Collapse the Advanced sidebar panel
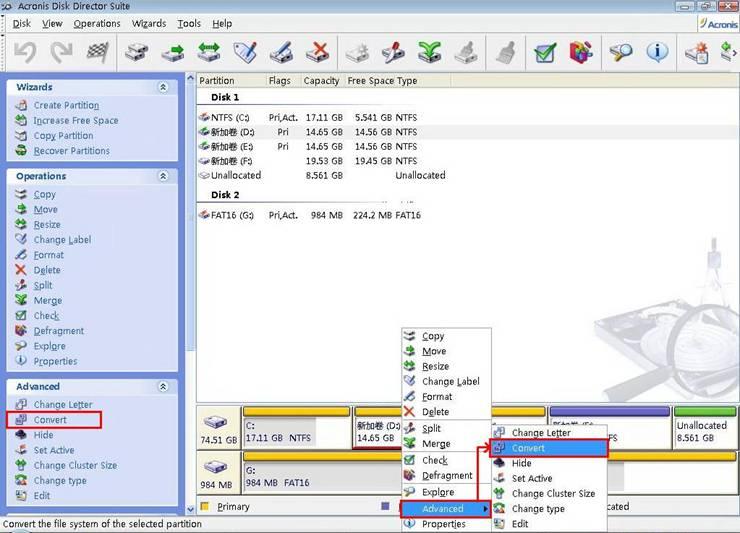Screen dimensions: 740x533 [163, 386]
